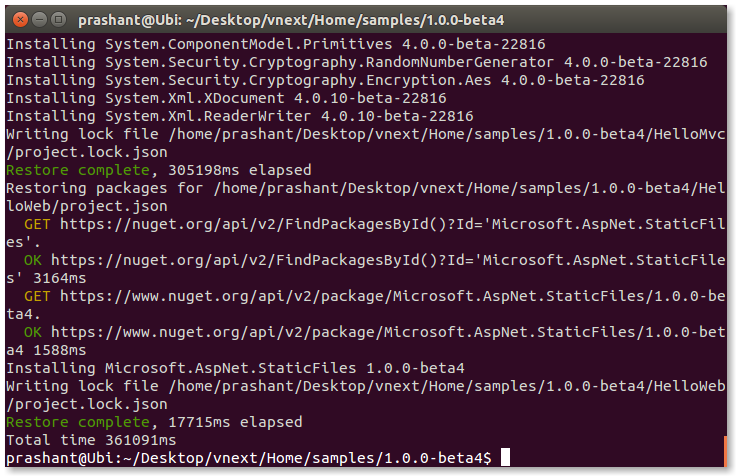The height and width of the screenshot is (476, 736).
Task: Click the 'Restoring packages for' line
Action: (x=366, y=197)
